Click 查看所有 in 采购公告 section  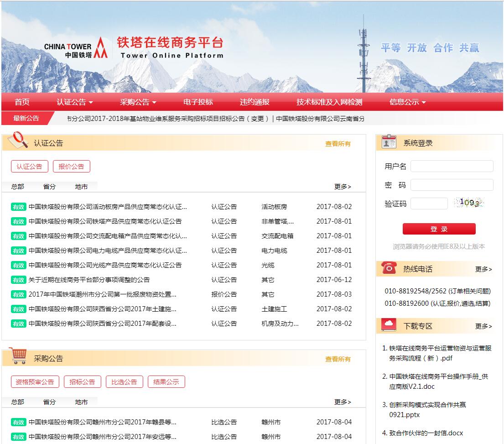(x=338, y=360)
